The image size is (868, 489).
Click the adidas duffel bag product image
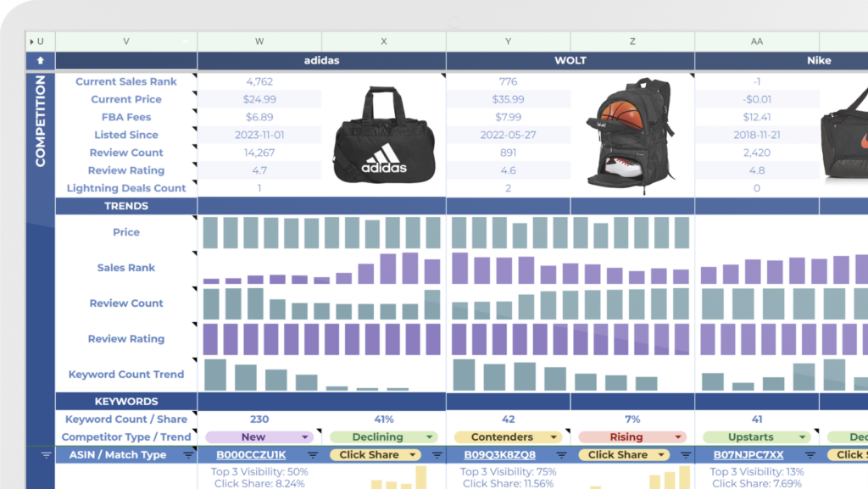(384, 135)
